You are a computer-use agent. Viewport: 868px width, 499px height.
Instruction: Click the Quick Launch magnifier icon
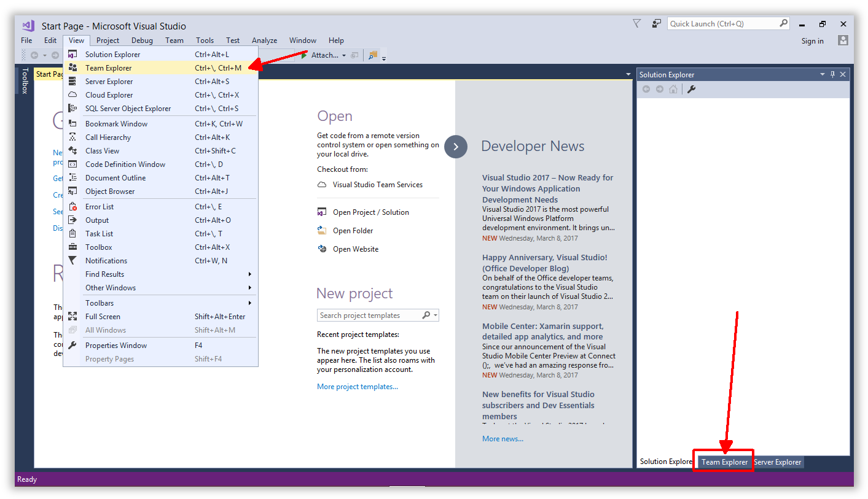pos(783,23)
